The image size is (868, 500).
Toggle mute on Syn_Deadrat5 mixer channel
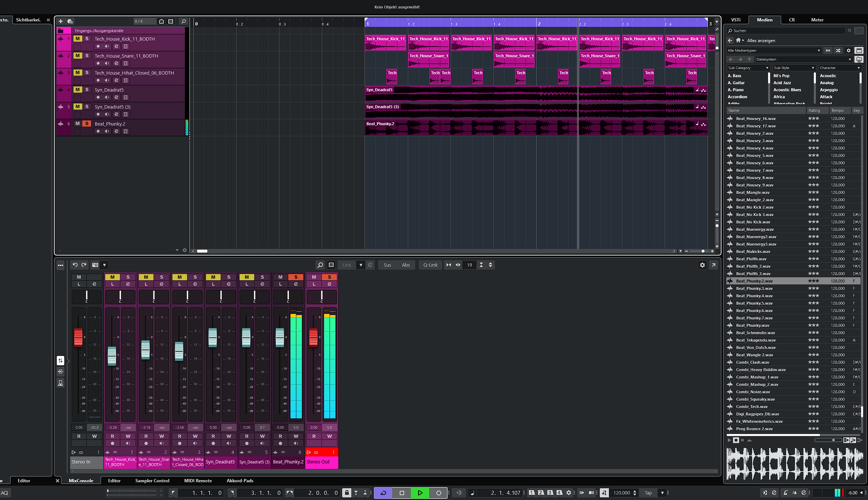click(x=213, y=277)
